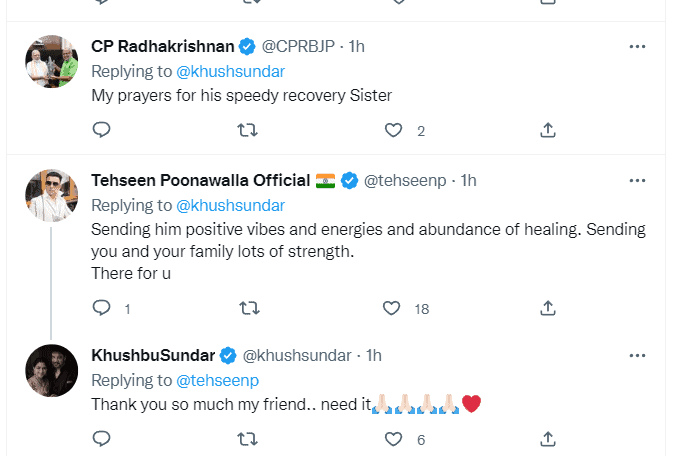This screenshot has height=456, width=686.
Task: Like KhushbuSundar's thank you tweet
Action: click(x=394, y=438)
